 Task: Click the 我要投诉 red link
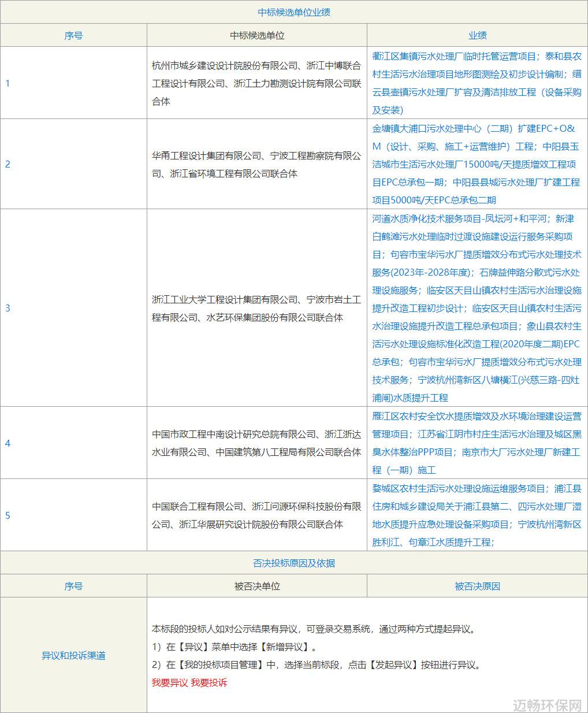tap(209, 682)
